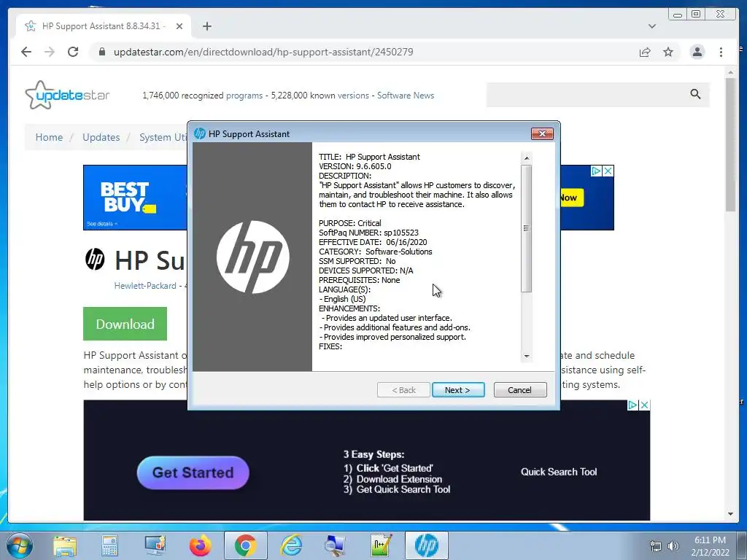Close the HP Support Assistant dialog
Viewport: 747px width, 560px height.
[x=542, y=134]
